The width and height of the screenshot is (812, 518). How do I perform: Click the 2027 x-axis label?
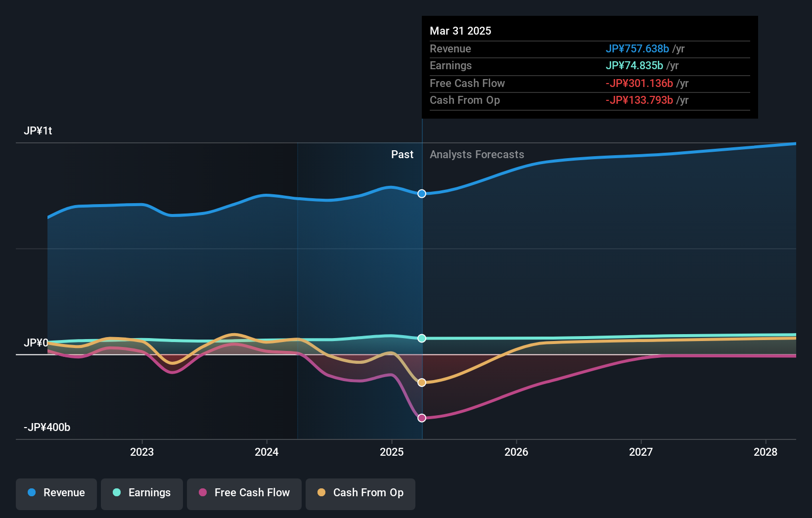tap(641, 452)
